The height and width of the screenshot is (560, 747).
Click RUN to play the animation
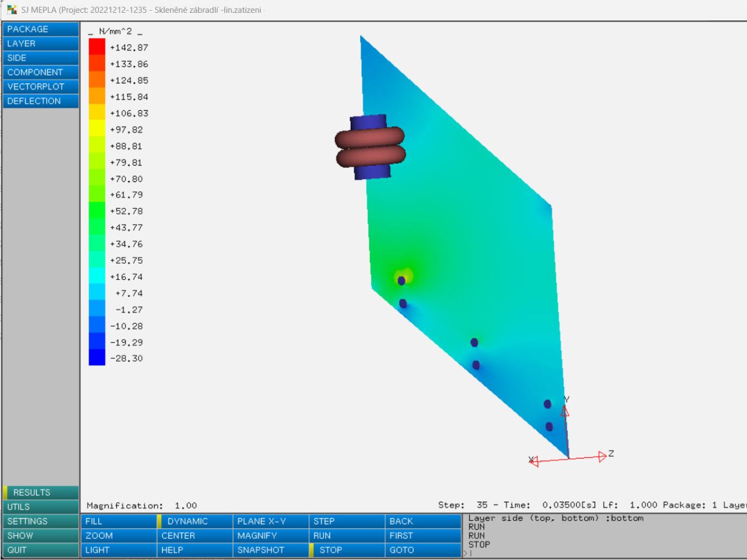click(347, 535)
